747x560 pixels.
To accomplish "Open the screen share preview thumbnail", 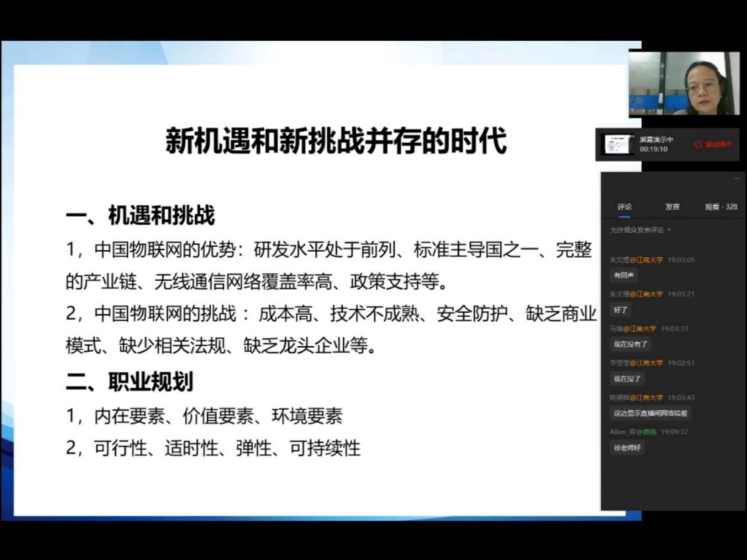I will coord(618,144).
